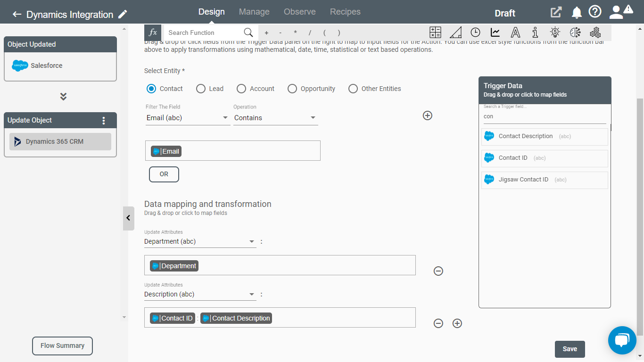The width and height of the screenshot is (644, 362).
Task: Switch to the Design tab
Action: point(212,12)
